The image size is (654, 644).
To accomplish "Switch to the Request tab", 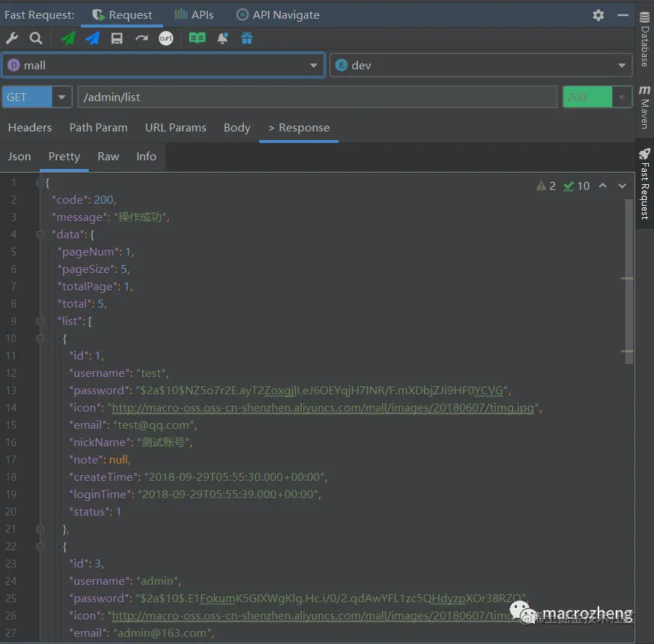I will tap(122, 15).
